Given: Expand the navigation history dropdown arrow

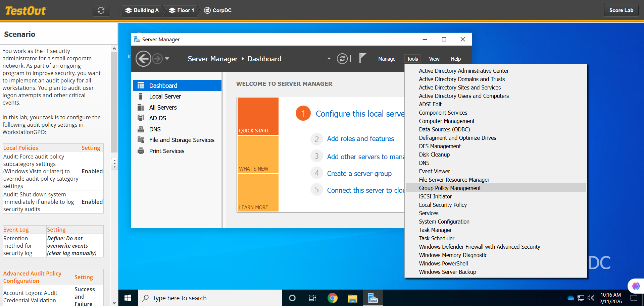Looking at the screenshot, I should pos(167,59).
